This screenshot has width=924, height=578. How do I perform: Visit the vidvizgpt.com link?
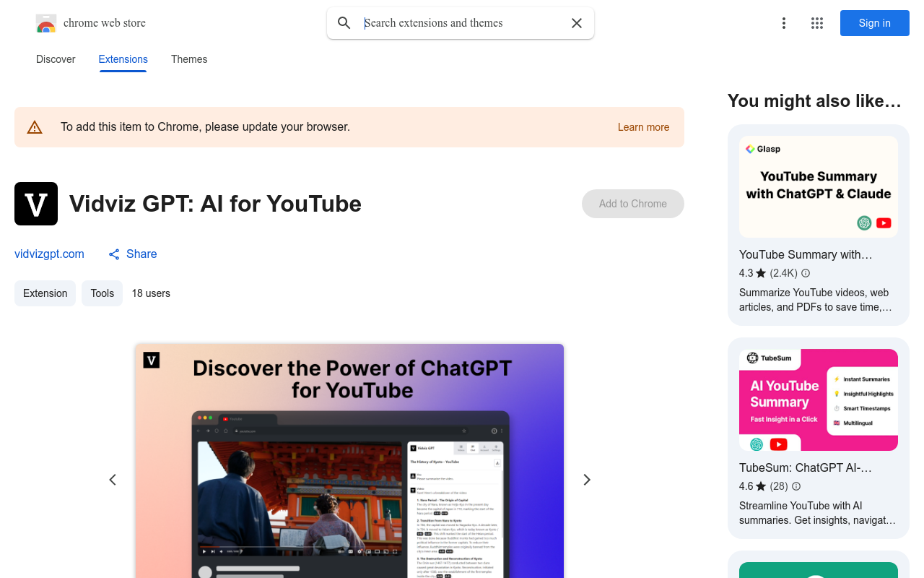[x=49, y=254]
